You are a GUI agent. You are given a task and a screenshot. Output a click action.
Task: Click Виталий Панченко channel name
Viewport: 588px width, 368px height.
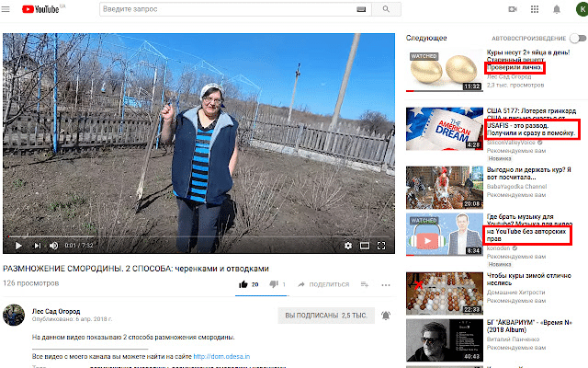click(513, 339)
